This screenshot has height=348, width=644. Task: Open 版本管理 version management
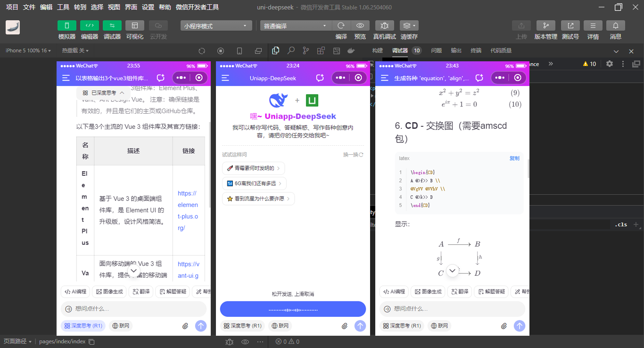click(x=546, y=25)
